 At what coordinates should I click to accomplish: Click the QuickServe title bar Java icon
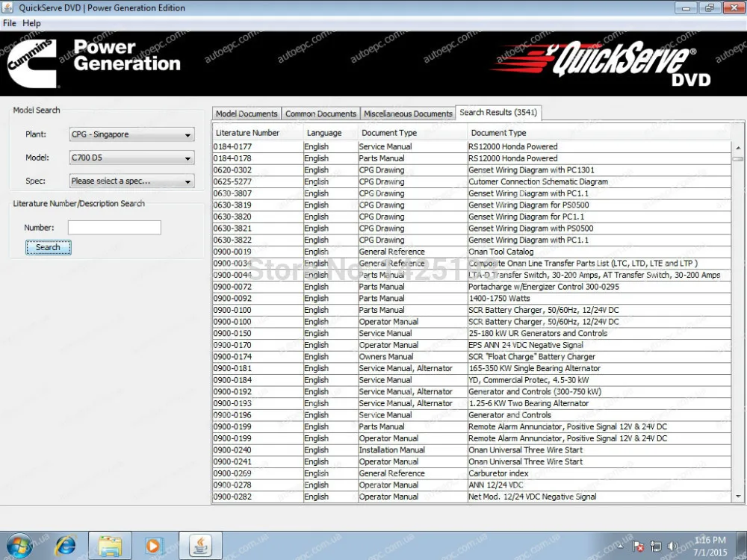[7, 7]
